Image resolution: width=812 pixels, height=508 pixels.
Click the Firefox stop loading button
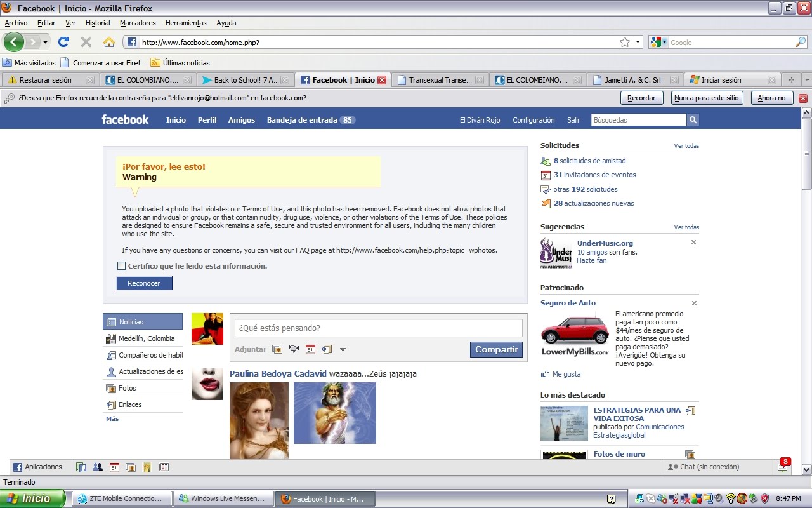86,42
